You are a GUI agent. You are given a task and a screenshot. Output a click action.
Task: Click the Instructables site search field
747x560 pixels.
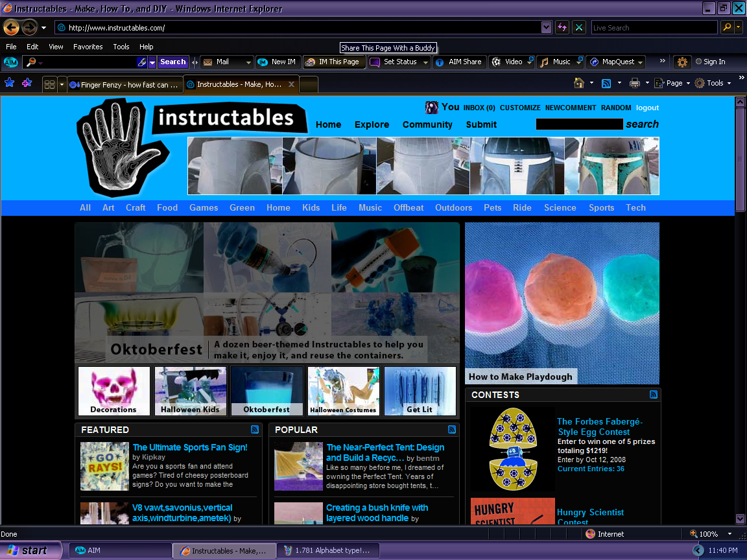579,124
